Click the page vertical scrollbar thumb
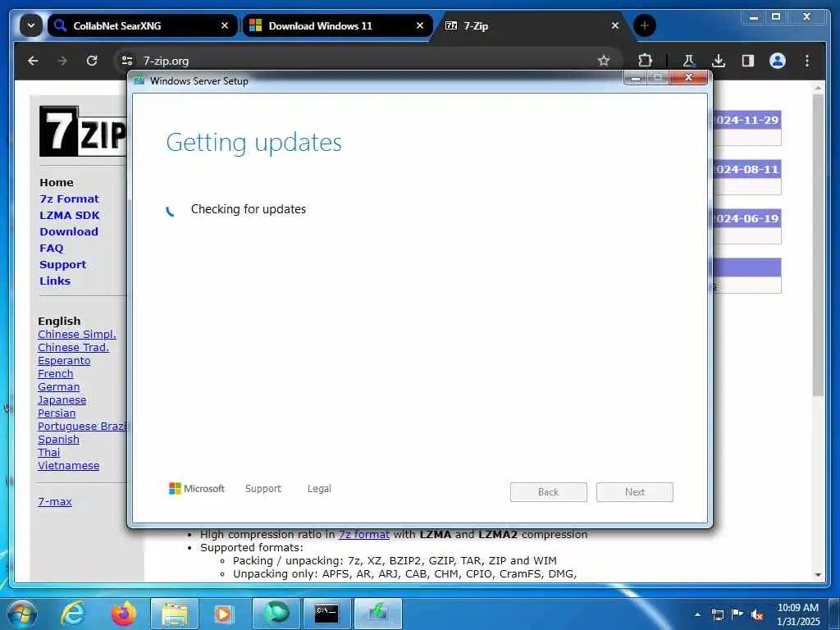The width and height of the screenshot is (840, 630). pos(818,245)
